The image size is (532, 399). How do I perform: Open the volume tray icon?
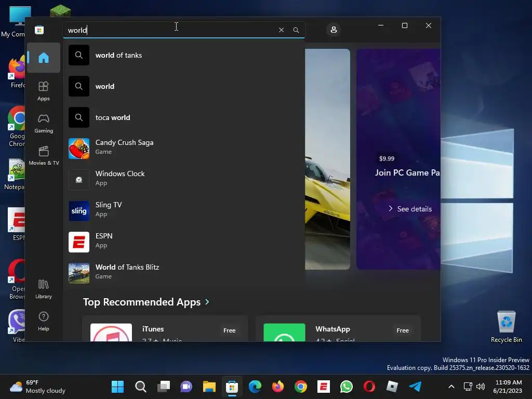coord(481,387)
